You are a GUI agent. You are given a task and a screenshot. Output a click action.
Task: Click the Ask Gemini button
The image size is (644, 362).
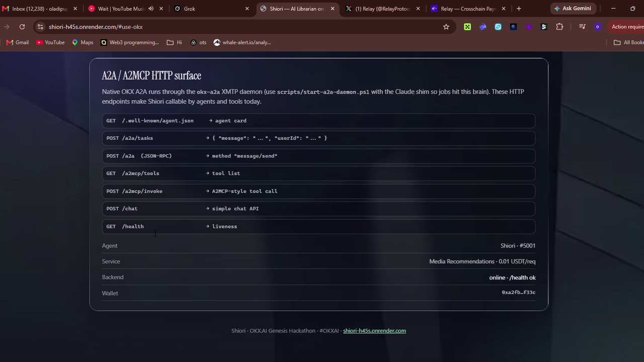[x=573, y=9]
